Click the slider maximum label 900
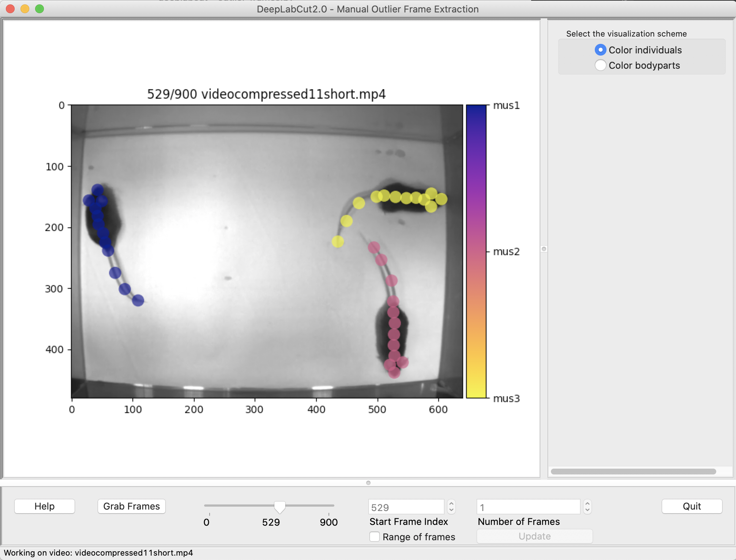 click(328, 522)
